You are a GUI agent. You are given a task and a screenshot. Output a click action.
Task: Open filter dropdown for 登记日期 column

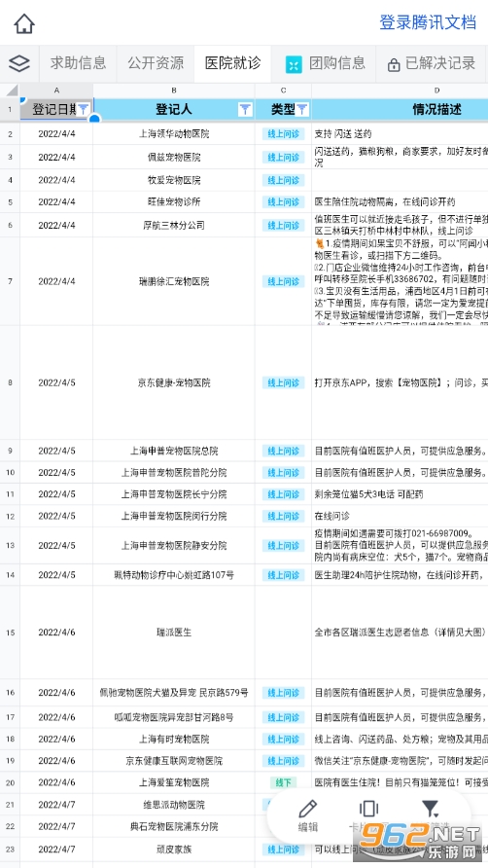click(83, 109)
